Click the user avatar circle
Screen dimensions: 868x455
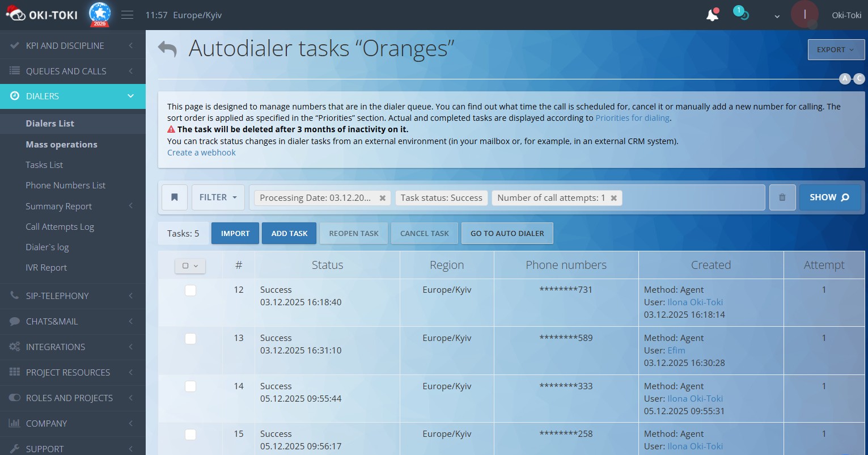805,15
